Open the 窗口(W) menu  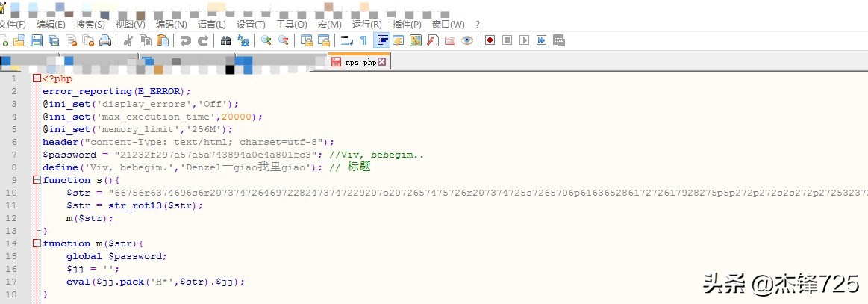[x=448, y=25]
